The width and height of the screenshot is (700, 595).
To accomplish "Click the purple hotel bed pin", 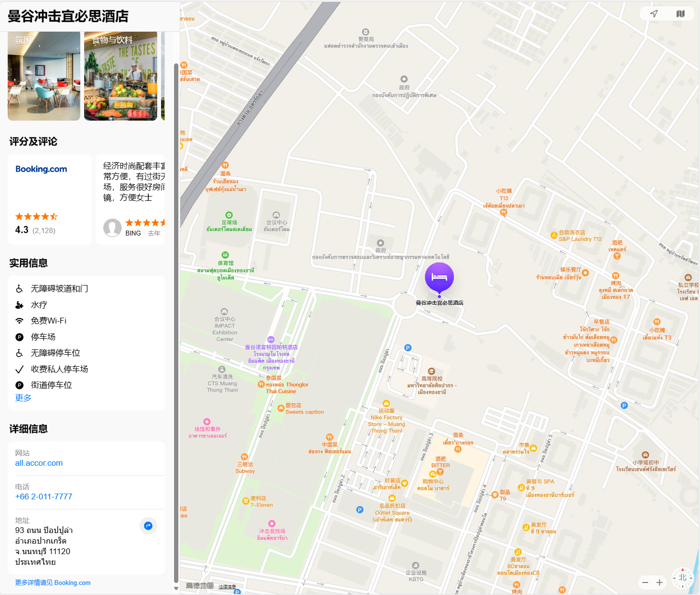I will pyautogui.click(x=439, y=278).
